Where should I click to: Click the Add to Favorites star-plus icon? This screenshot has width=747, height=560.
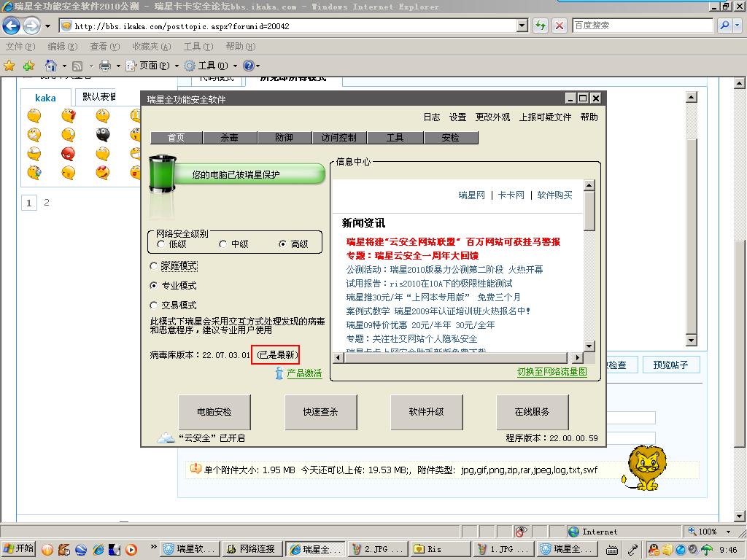pyautogui.click(x=28, y=66)
